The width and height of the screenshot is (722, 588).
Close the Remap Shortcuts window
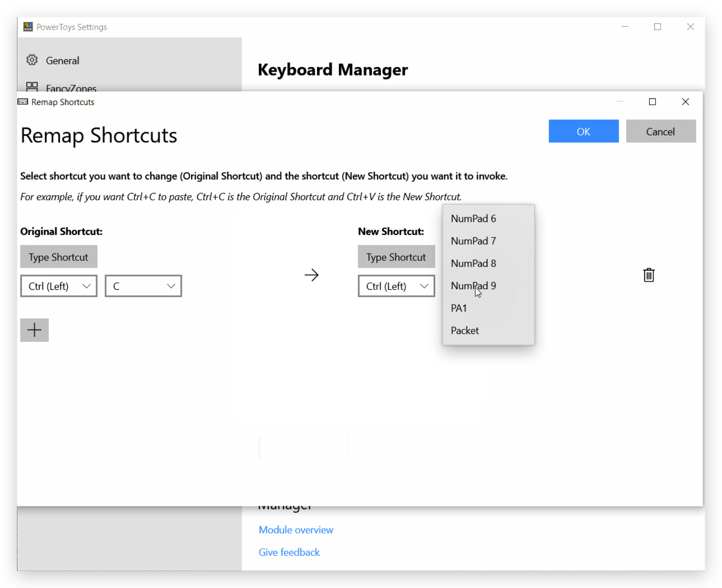[x=685, y=102]
